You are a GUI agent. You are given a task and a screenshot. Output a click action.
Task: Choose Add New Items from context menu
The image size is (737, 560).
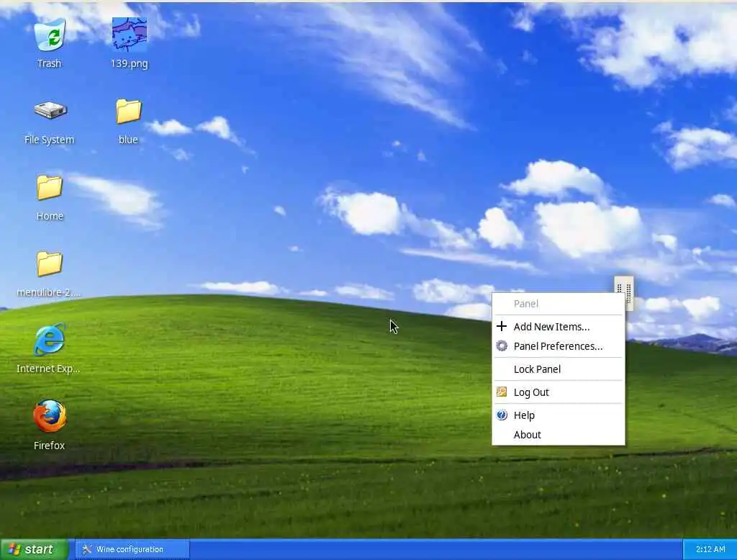[559, 327]
